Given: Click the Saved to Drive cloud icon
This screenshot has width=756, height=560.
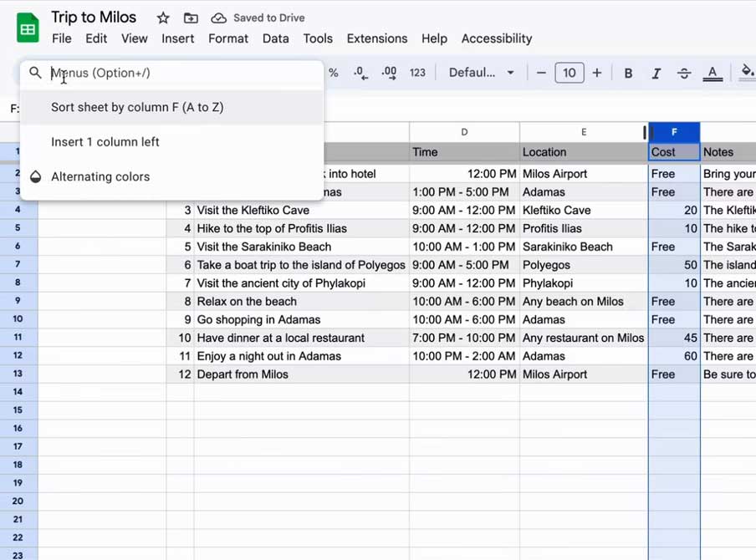Looking at the screenshot, I should (218, 17).
